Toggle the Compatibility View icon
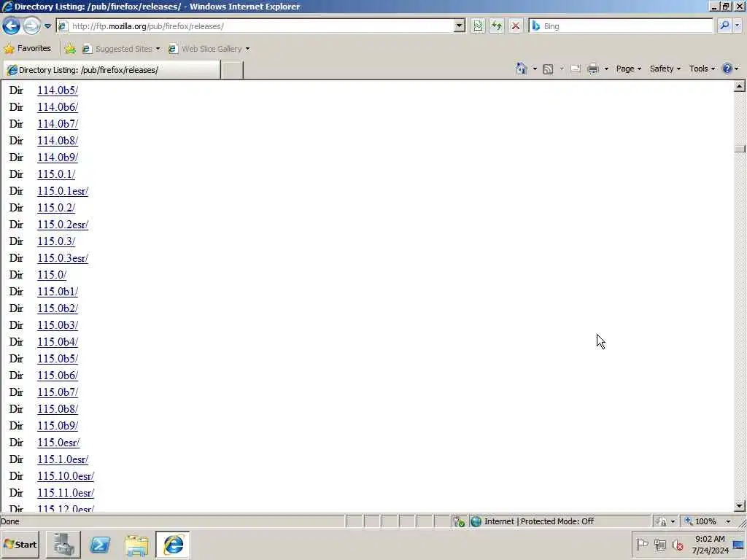 [478, 26]
